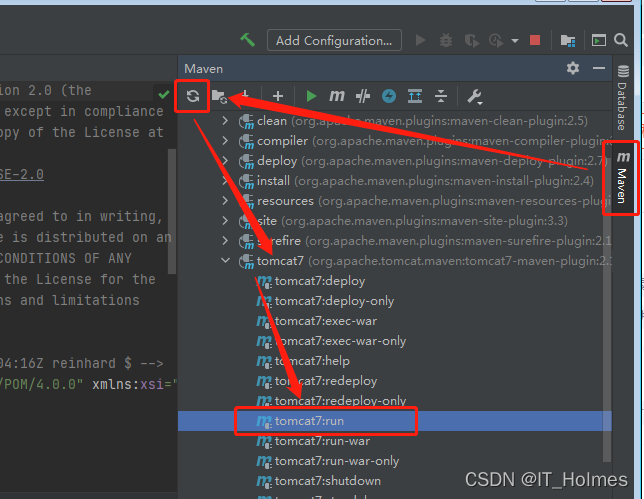Select the compiler plugin row
Screen dimensions: 644x499
click(394, 141)
